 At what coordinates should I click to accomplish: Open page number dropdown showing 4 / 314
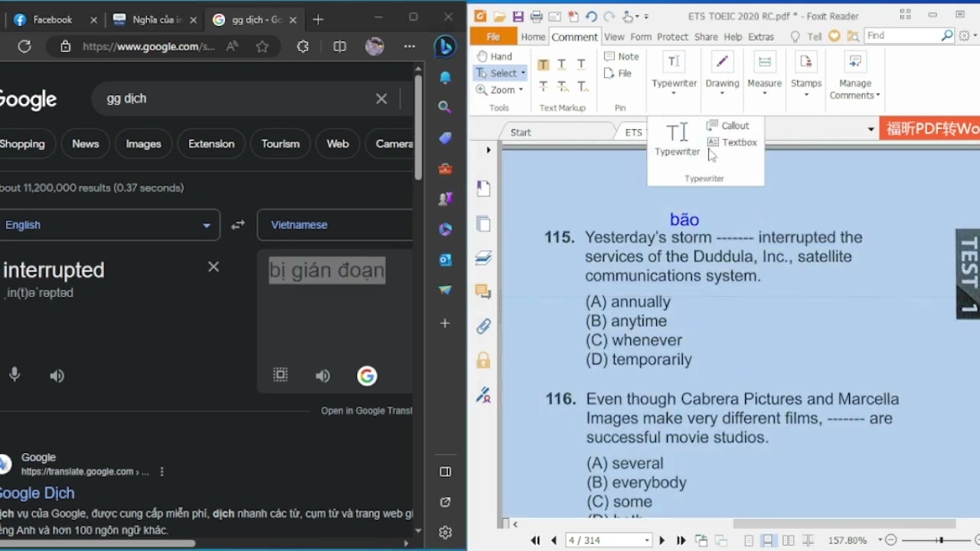point(648,540)
